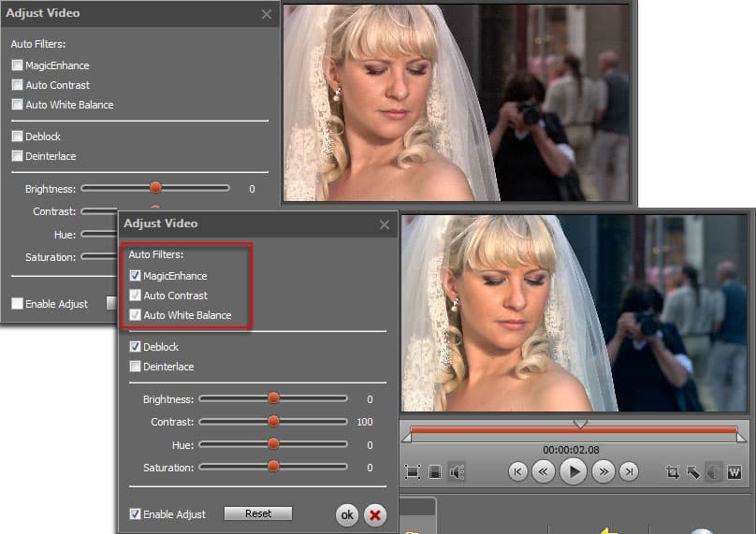Screen dimensions: 756x534
Task: Click the watermark W icon
Action: coord(734,472)
